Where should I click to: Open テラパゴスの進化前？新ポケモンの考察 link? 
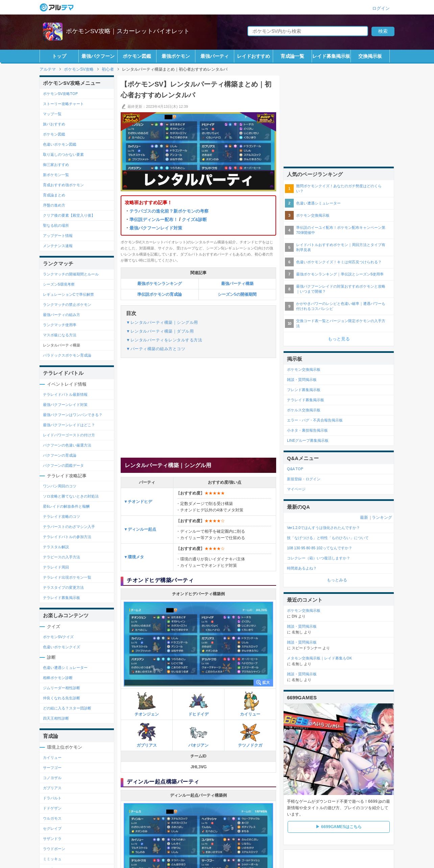[169, 211]
